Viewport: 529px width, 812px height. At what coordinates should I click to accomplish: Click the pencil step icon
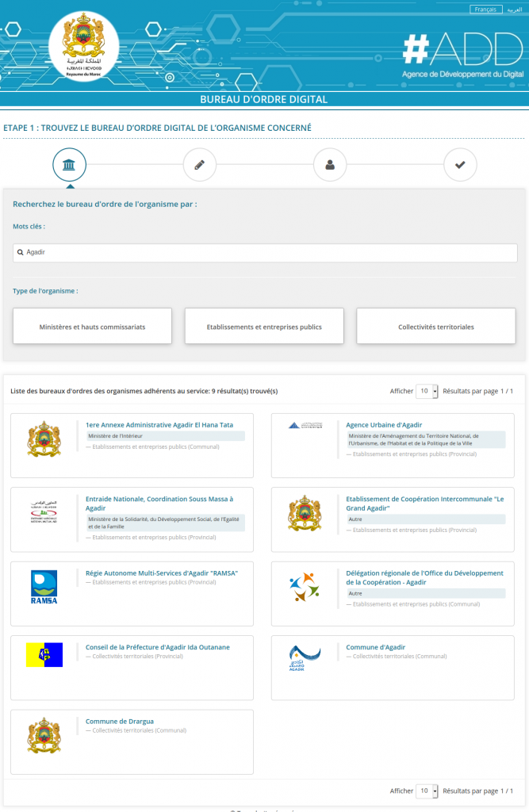coord(199,165)
